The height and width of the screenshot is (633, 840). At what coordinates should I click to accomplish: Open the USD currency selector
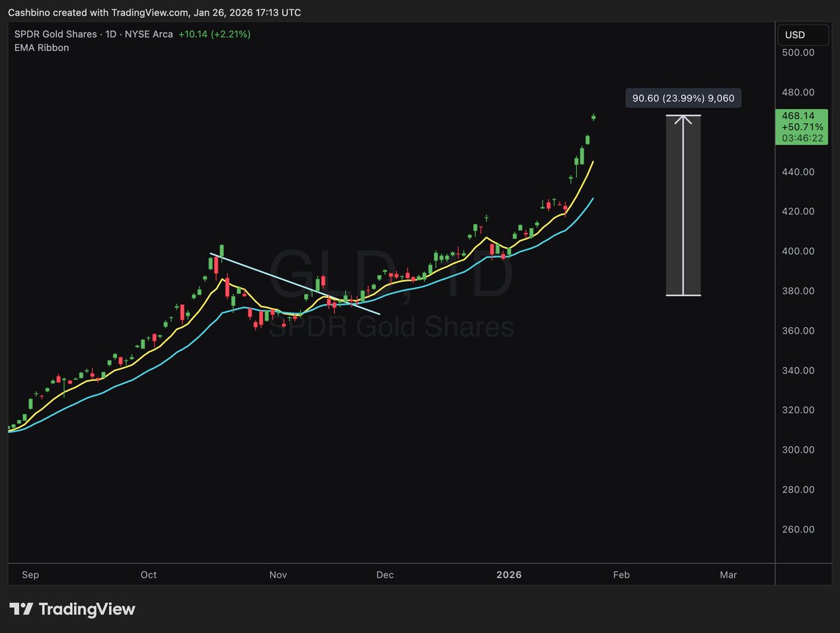pyautogui.click(x=804, y=35)
